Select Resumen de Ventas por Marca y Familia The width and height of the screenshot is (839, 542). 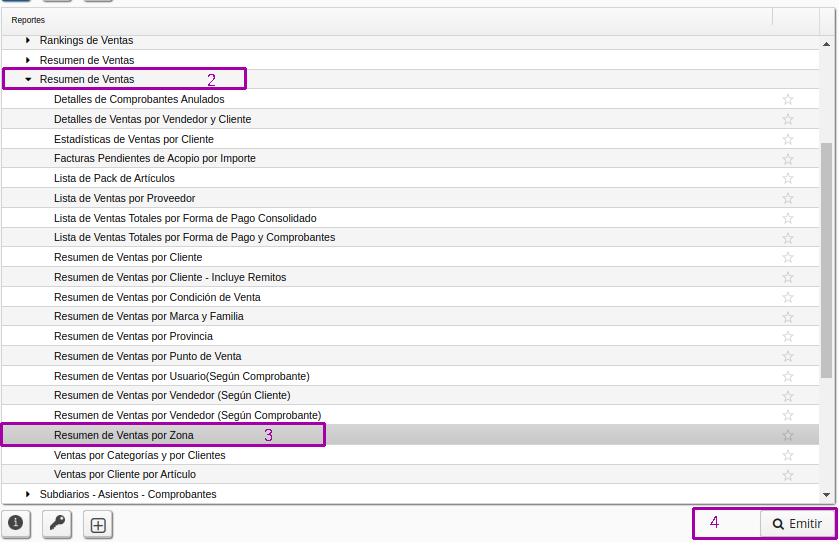(410, 316)
